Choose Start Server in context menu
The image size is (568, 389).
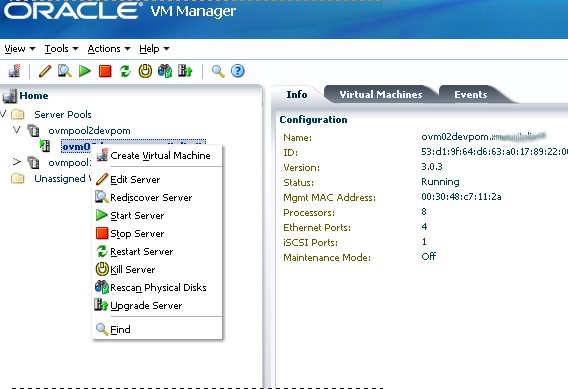point(157,216)
